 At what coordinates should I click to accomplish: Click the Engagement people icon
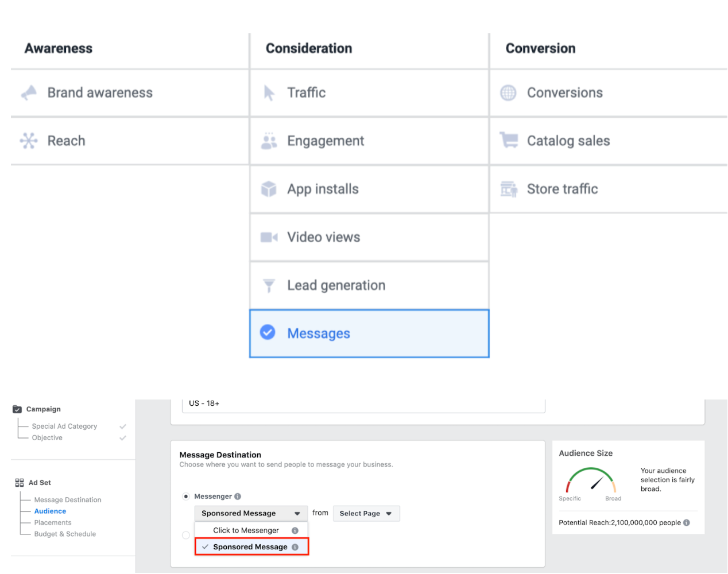[x=269, y=141]
